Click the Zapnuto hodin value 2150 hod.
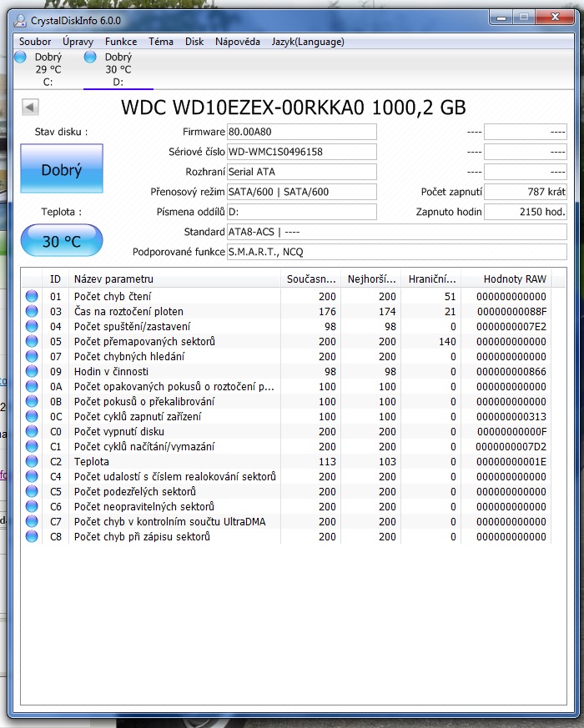Screen dimensions: 584x728 [x=526, y=212]
